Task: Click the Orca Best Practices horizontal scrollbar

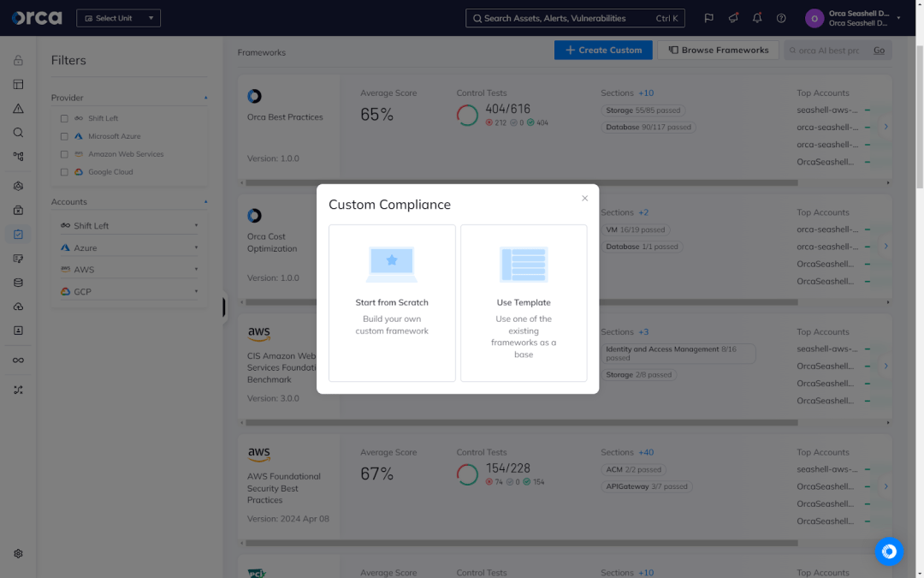Action: point(522,183)
